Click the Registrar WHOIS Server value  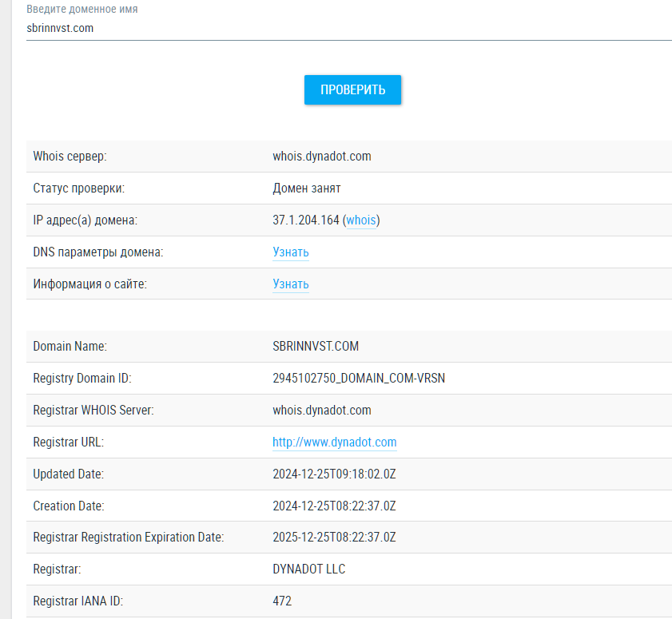pyautogui.click(x=321, y=411)
